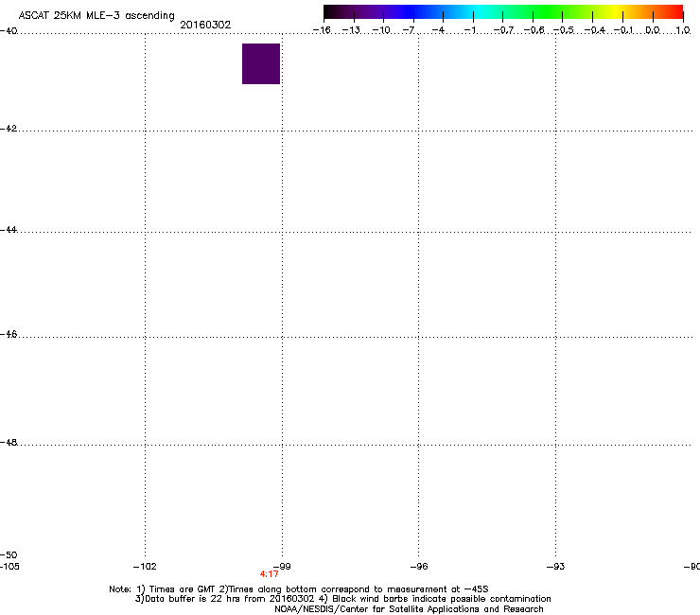
Task: Click the -48 latitude axis label
Action: (9, 442)
